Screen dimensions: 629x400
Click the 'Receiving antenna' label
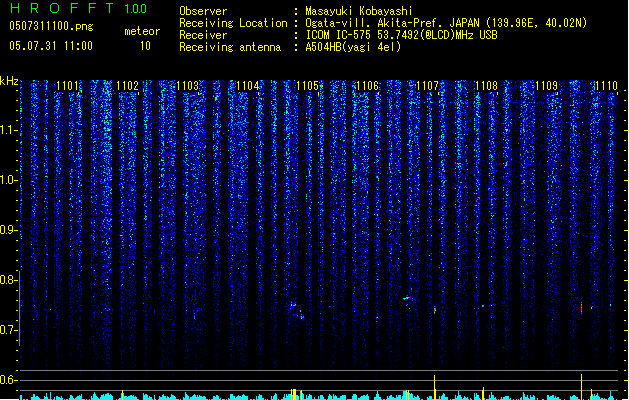230,47
